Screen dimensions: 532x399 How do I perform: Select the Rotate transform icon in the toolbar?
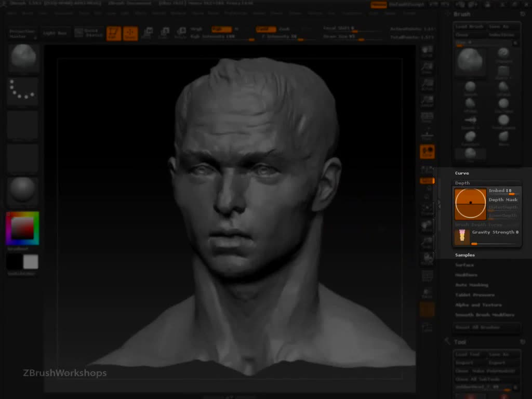(181, 33)
